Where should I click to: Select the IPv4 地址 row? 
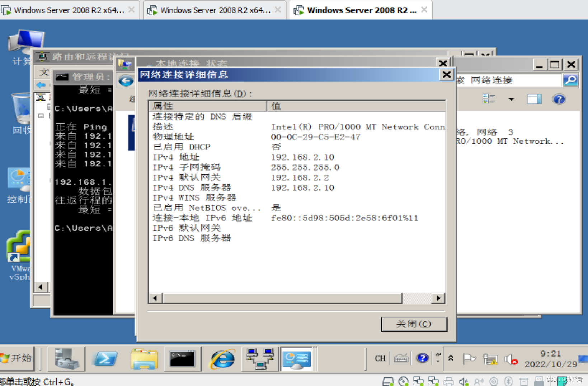click(297, 157)
